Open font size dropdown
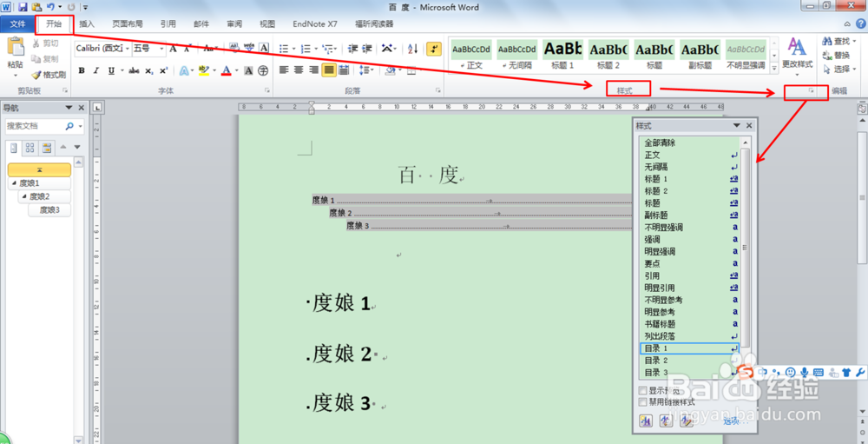 [162, 49]
